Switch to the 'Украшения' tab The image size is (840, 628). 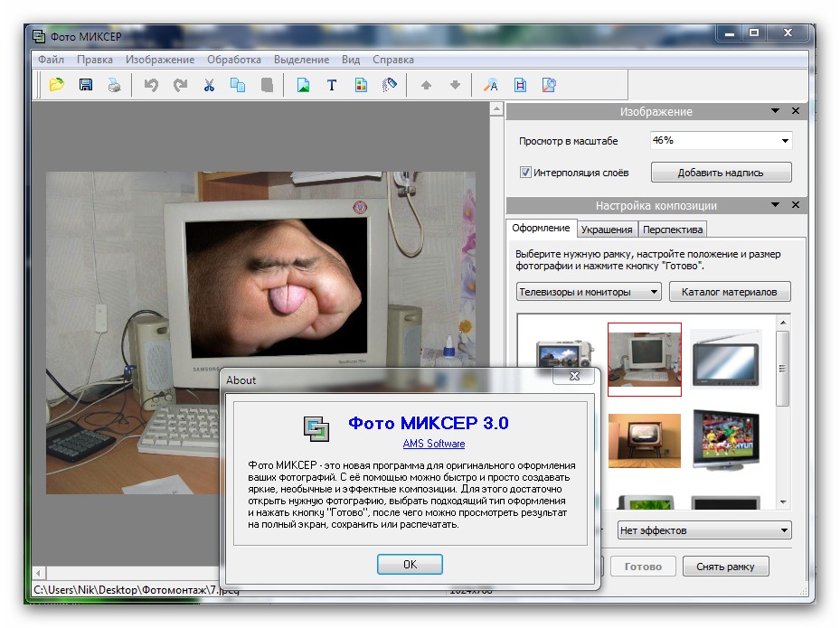coord(607,230)
